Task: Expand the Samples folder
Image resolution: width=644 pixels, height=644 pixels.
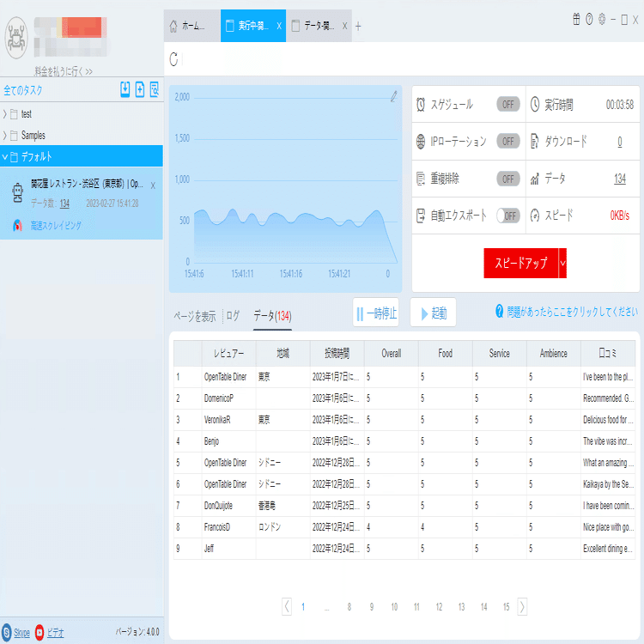Action: pos(5,135)
